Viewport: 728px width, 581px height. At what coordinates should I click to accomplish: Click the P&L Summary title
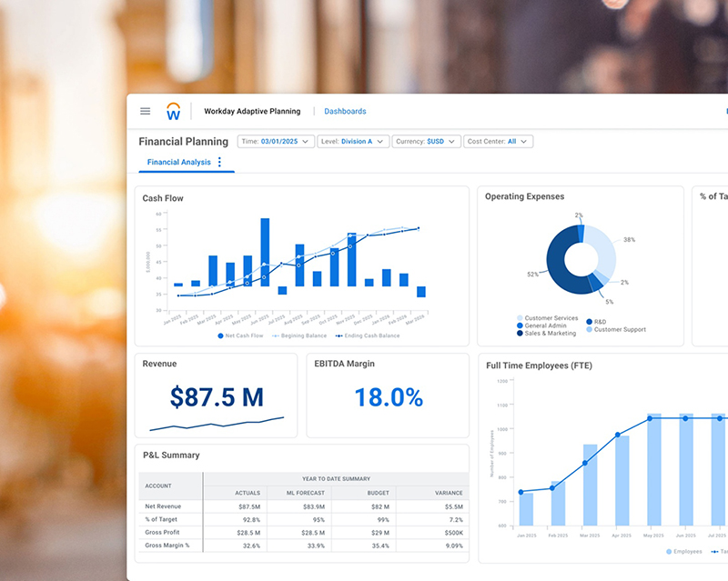pos(171,456)
